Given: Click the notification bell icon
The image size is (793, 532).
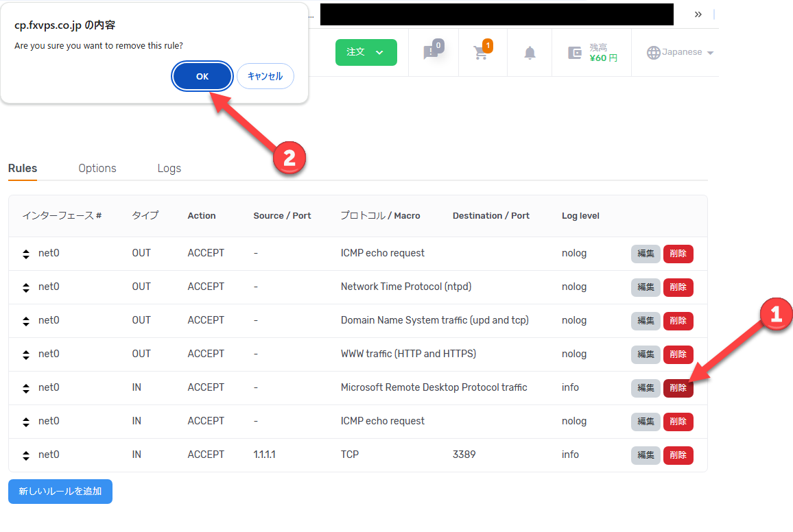Looking at the screenshot, I should [530, 53].
